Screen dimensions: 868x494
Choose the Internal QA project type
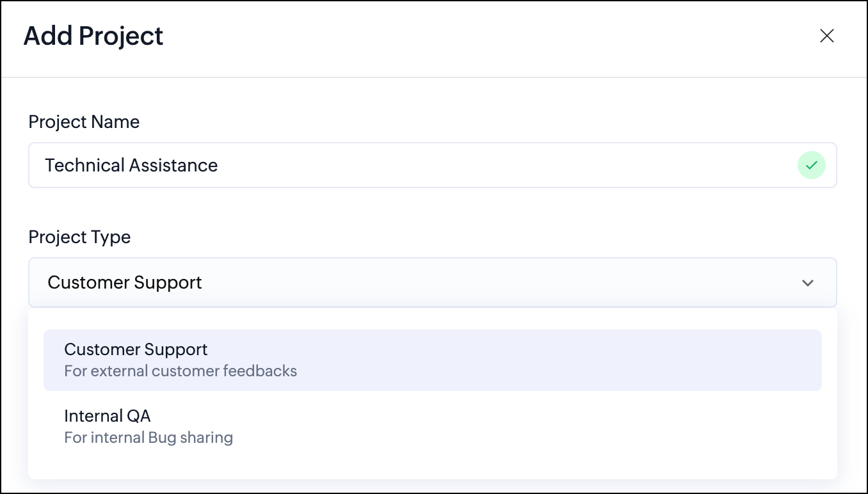tap(432, 426)
